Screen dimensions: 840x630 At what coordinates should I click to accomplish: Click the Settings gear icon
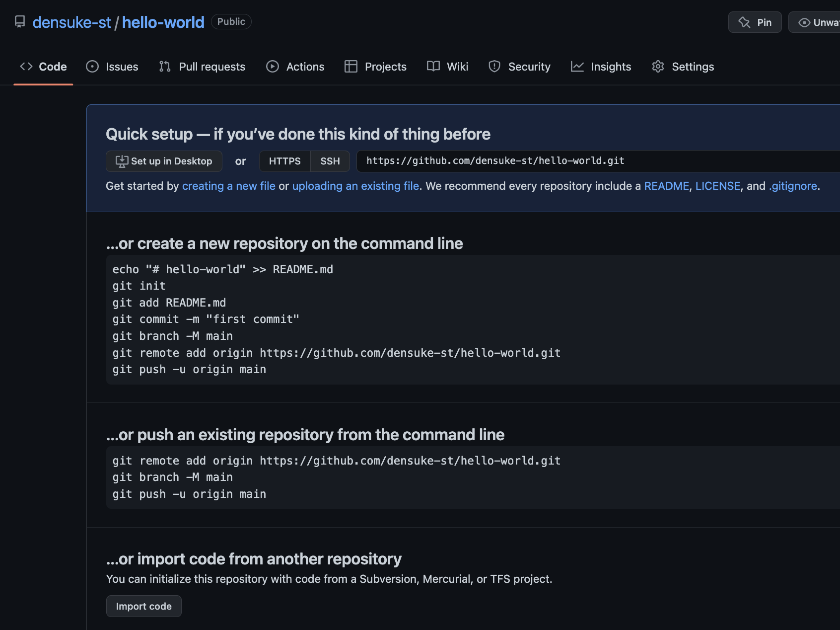[x=658, y=67]
